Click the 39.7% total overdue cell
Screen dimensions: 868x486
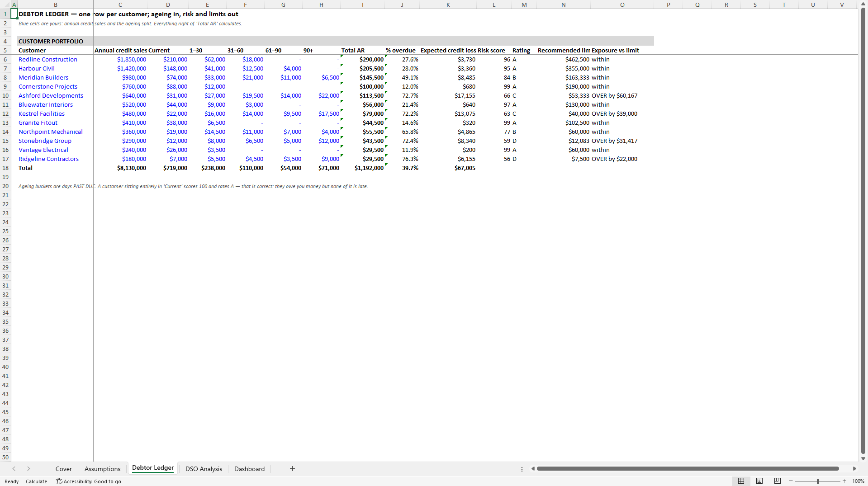click(402, 168)
